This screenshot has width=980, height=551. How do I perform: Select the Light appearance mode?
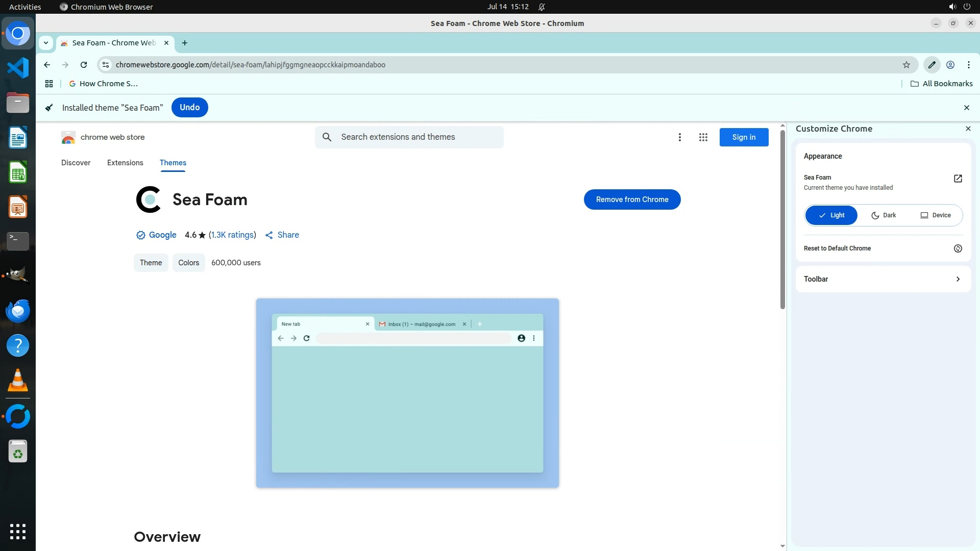(831, 215)
